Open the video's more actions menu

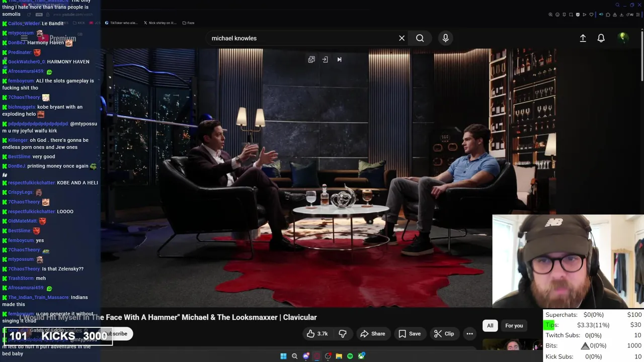(x=469, y=334)
